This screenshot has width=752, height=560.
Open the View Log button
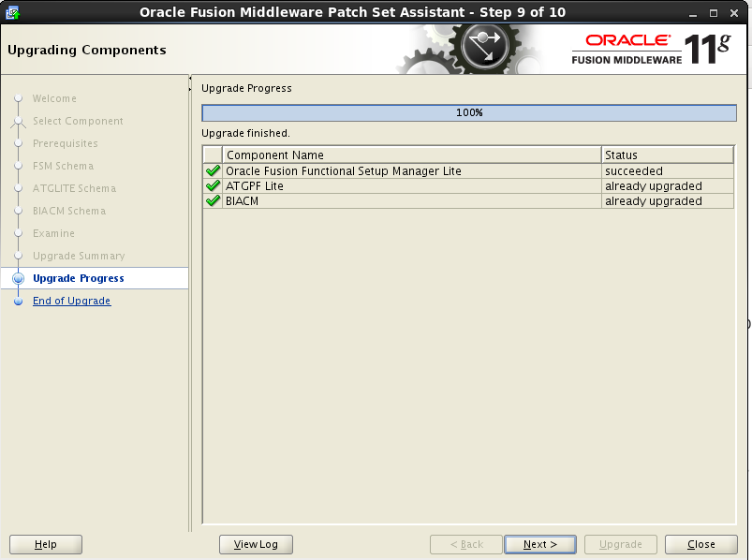pyautogui.click(x=256, y=544)
